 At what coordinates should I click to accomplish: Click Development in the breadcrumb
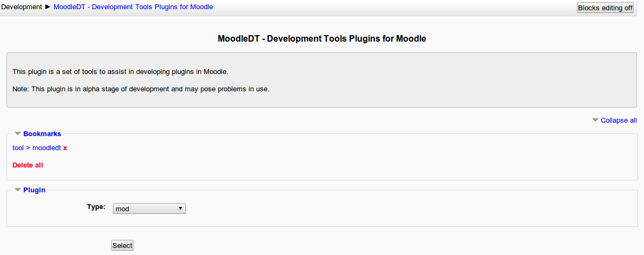22,7
